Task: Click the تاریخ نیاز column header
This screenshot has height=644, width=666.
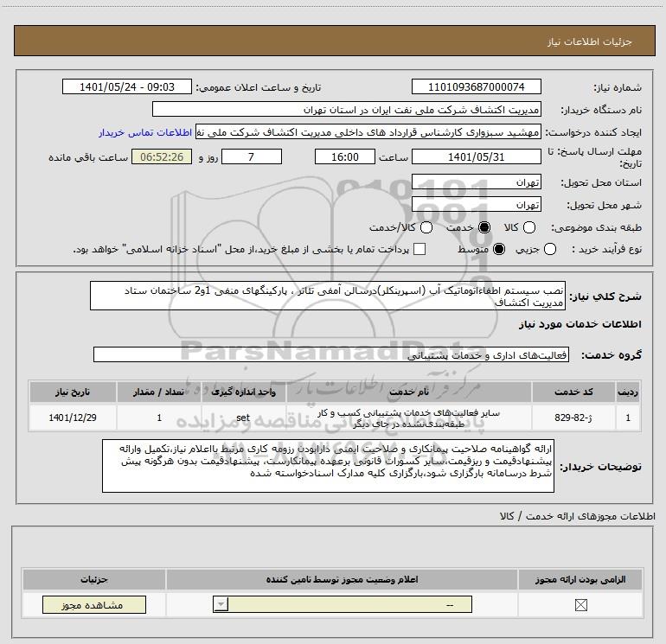Action: [73, 392]
